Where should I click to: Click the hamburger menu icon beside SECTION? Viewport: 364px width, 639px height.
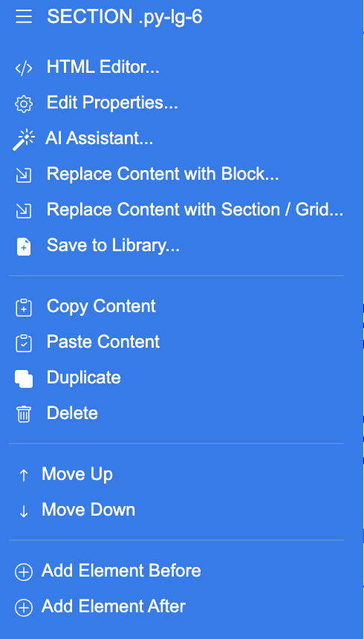(x=24, y=17)
